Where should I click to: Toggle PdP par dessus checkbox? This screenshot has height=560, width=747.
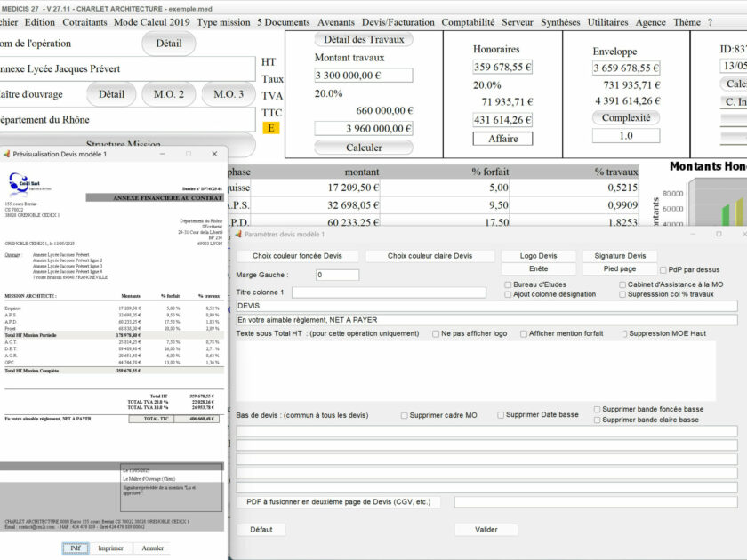point(663,270)
